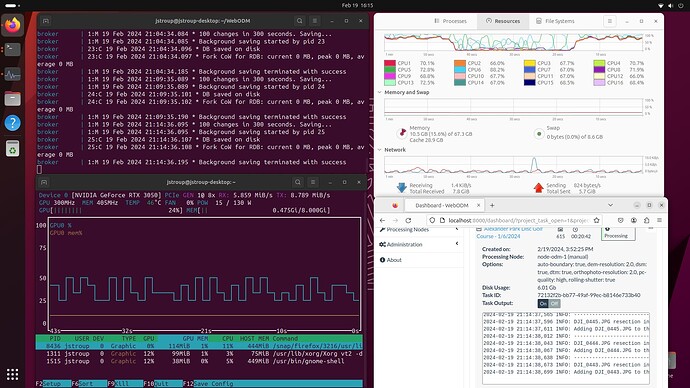Change CPU15 dark blue color swatch
This screenshot has width=690, height=388.
(x=530, y=83)
